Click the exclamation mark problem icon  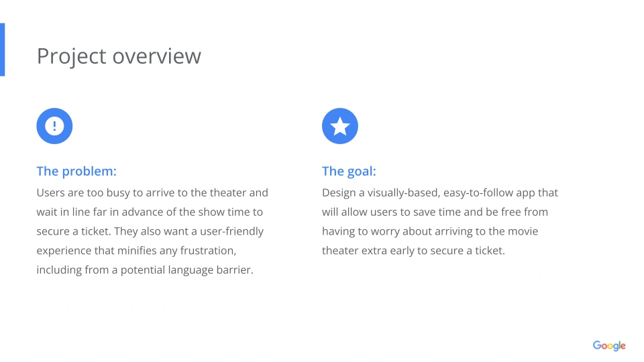[54, 126]
